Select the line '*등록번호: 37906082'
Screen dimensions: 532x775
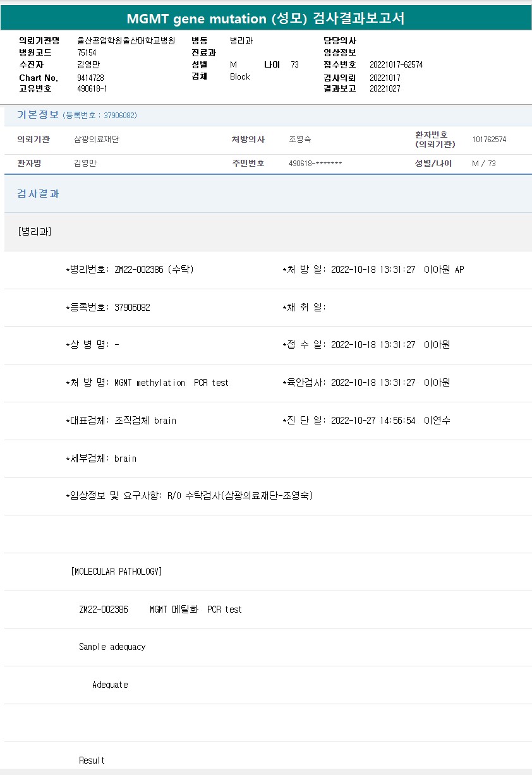pos(107,308)
